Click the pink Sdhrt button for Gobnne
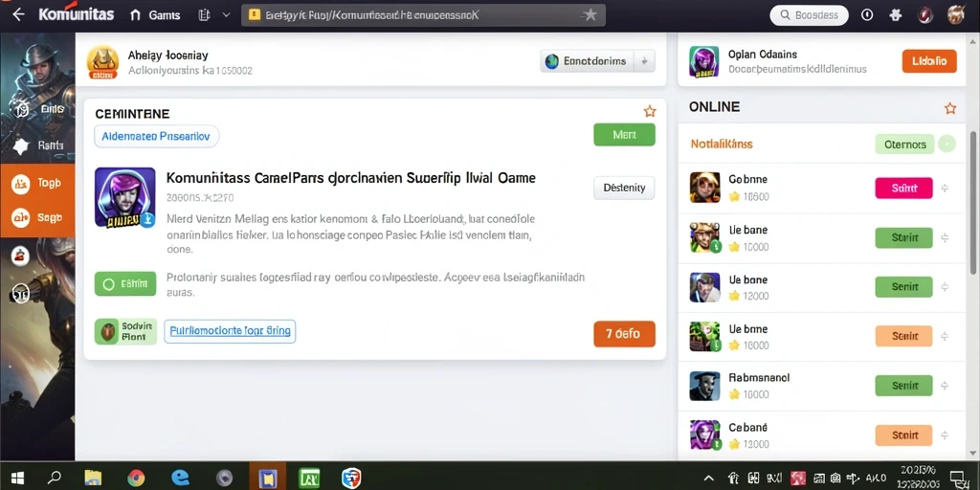Viewport: 980px width, 490px height. 903,189
